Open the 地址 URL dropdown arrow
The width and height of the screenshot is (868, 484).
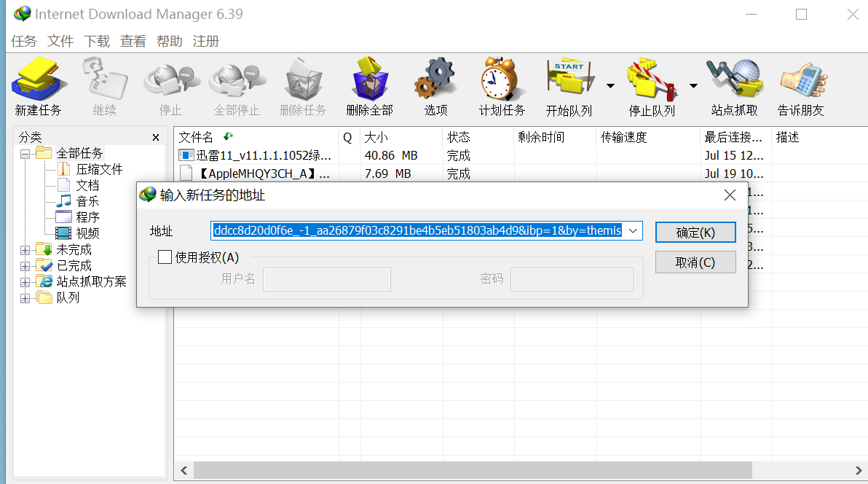click(x=634, y=230)
